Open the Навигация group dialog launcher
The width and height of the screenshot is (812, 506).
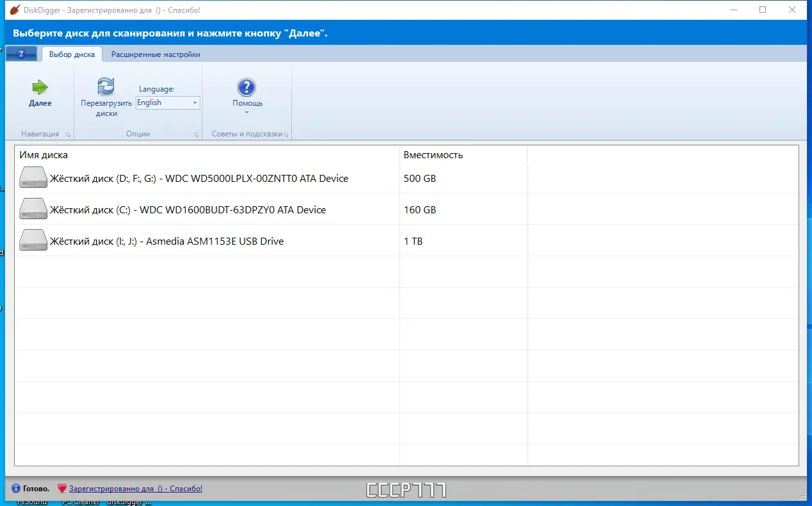pos(69,135)
